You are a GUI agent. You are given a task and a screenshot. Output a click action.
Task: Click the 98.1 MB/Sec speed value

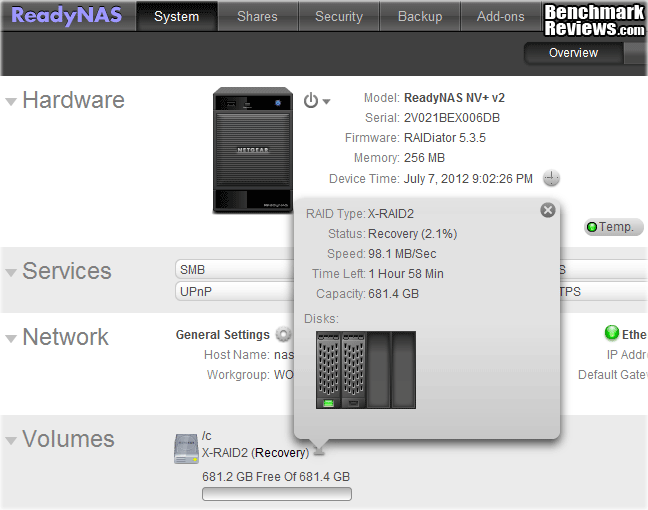(402, 254)
